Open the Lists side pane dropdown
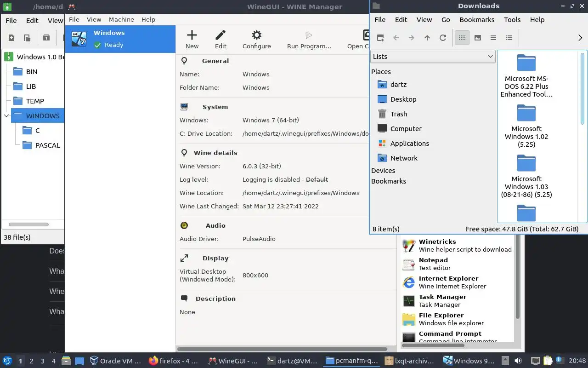This screenshot has width=588, height=368. tap(433, 56)
